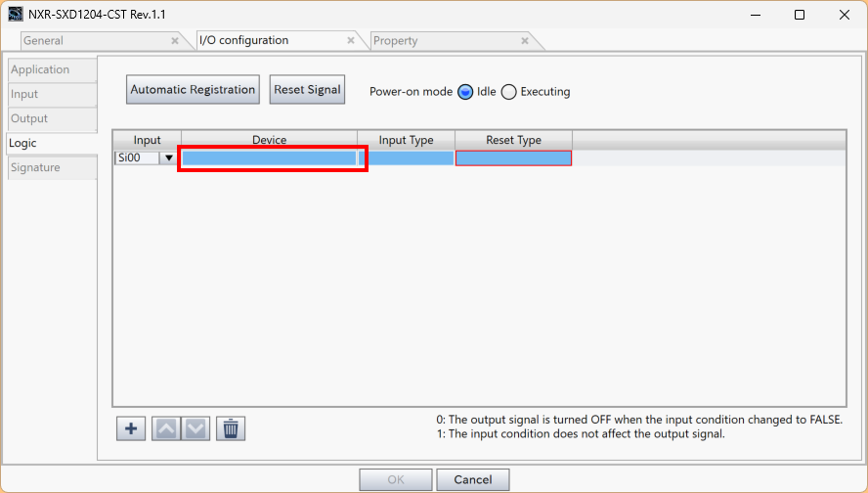Move row up with arrow icon
The width and height of the screenshot is (868, 493).
tap(166, 428)
